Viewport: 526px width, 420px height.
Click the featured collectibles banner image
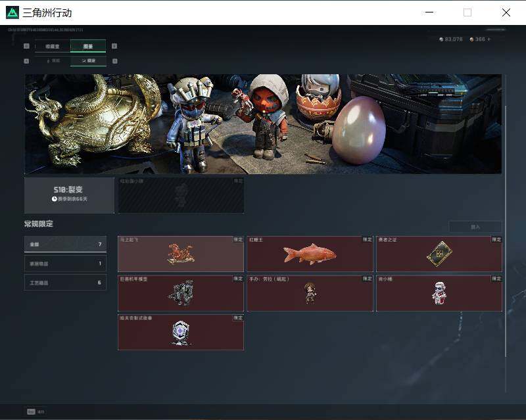pos(263,124)
